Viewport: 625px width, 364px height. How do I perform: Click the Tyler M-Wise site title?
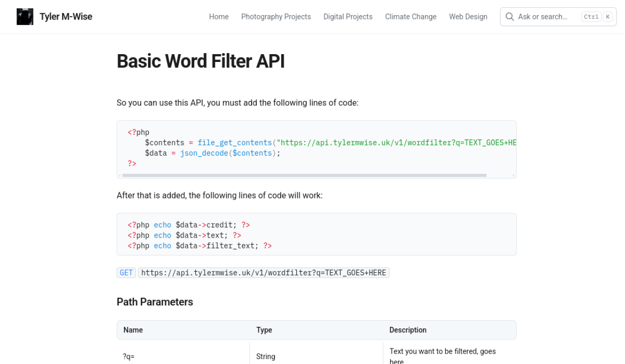coord(66,17)
